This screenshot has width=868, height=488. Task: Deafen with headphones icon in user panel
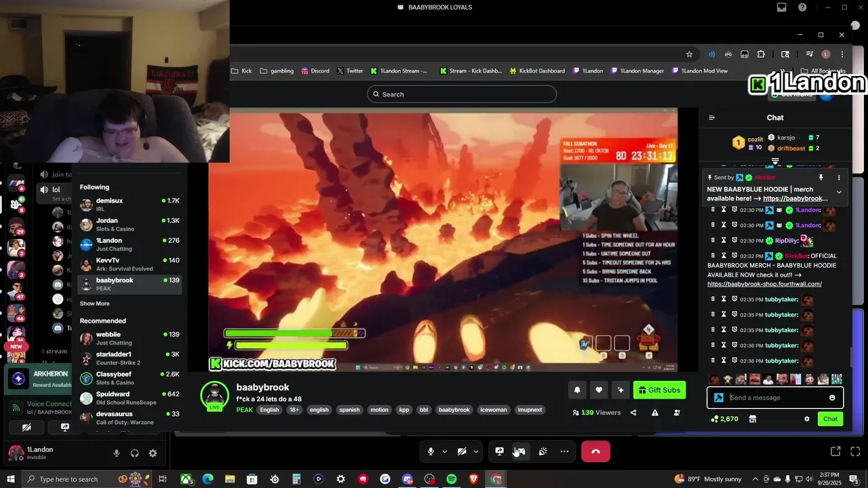(134, 453)
